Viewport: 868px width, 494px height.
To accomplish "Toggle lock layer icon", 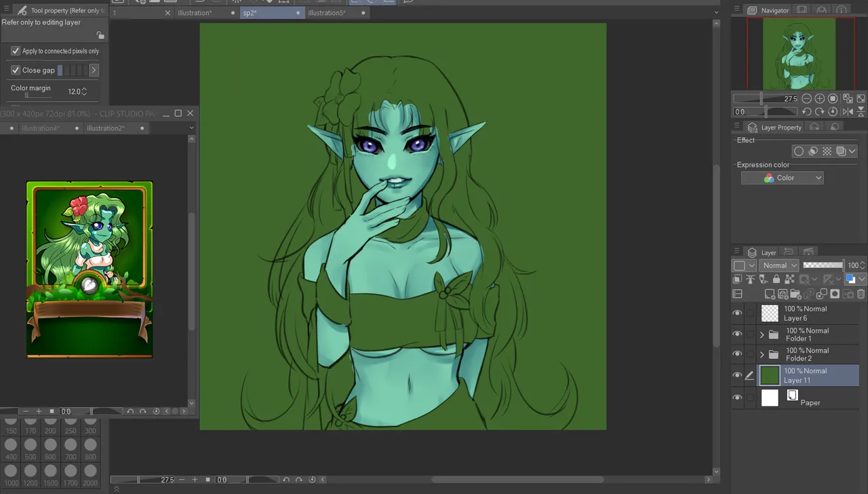I will click(x=776, y=279).
